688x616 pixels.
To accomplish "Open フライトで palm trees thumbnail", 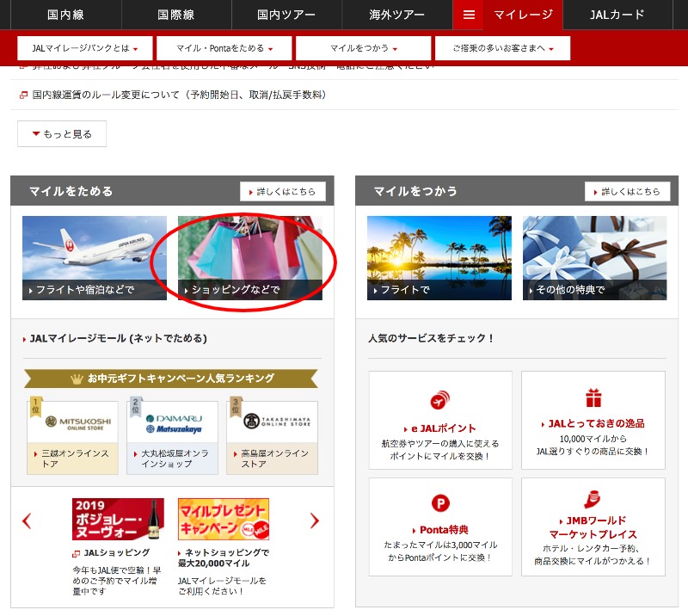I will [x=439, y=258].
